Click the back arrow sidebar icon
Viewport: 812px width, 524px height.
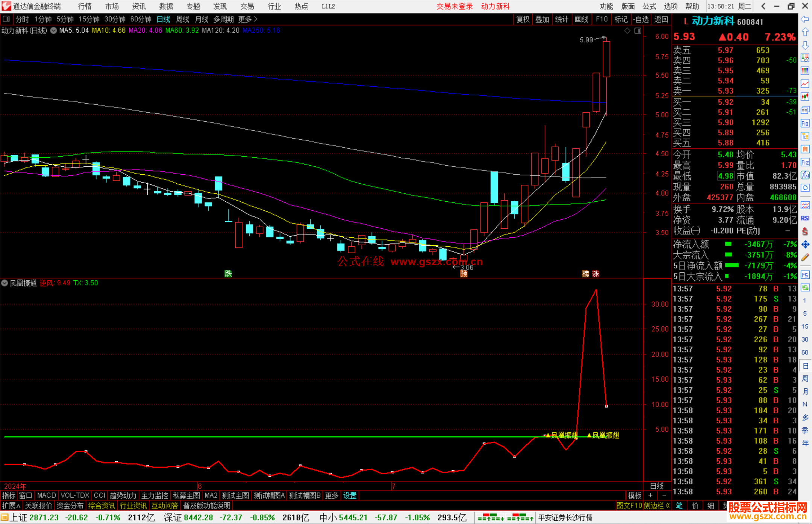(805, 19)
